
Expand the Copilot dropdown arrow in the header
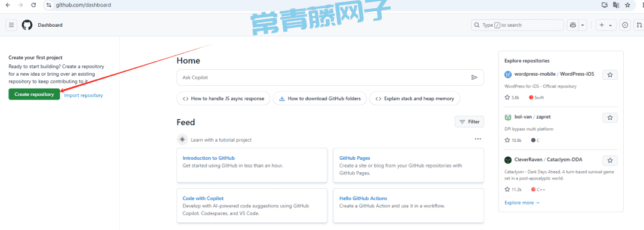pos(583,25)
